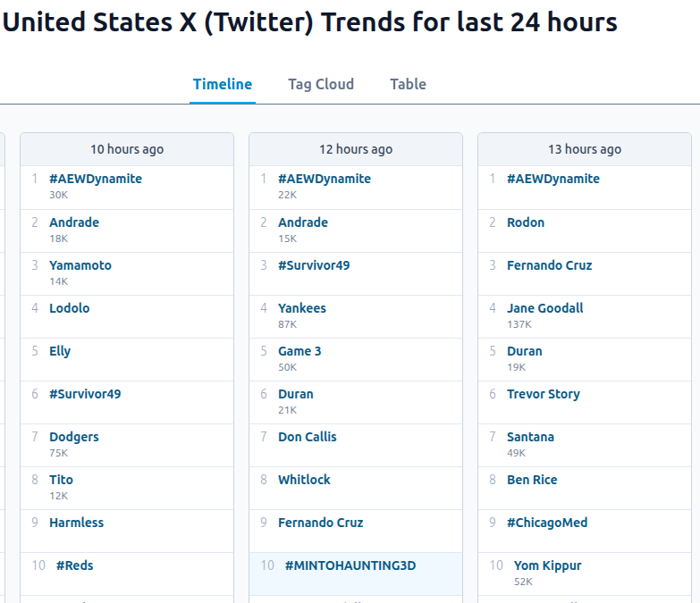Open the Lodolo trend
Viewport: 700px width, 603px height.
click(x=70, y=308)
